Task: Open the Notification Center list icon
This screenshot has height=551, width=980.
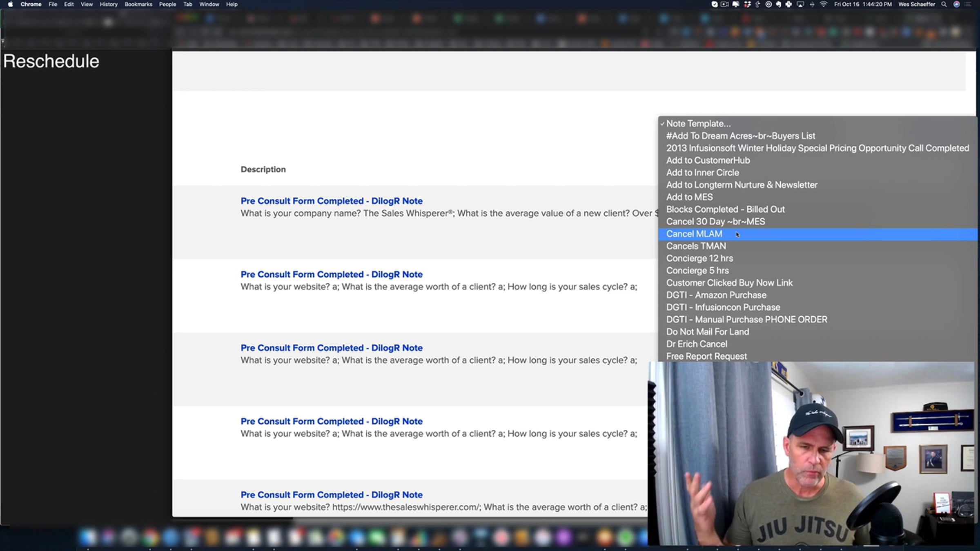Action: tap(968, 4)
